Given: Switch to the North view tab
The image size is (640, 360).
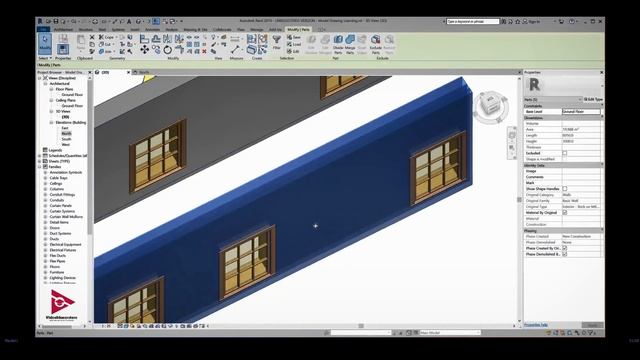Looking at the screenshot, I should pos(144,72).
